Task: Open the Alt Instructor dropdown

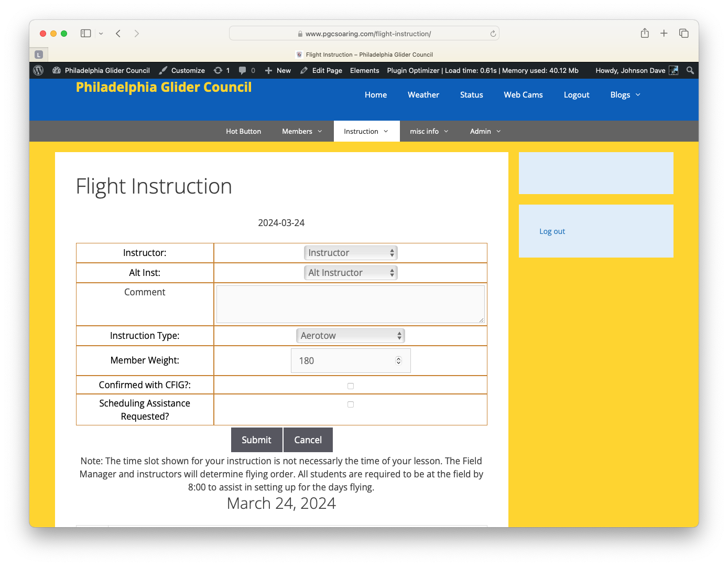Action: [351, 273]
